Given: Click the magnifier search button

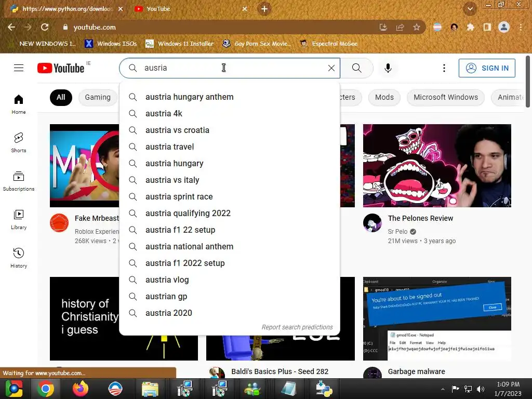Looking at the screenshot, I should tap(356, 68).
